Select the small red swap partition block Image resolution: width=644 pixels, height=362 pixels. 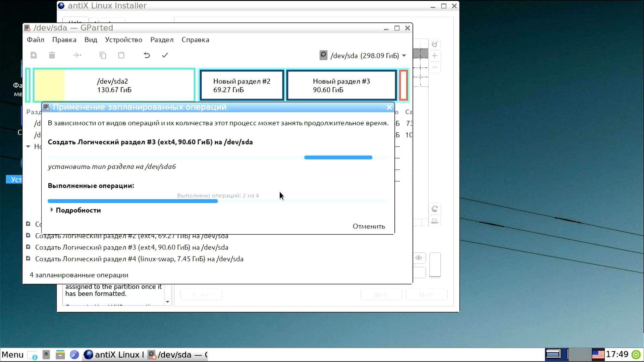(x=404, y=85)
